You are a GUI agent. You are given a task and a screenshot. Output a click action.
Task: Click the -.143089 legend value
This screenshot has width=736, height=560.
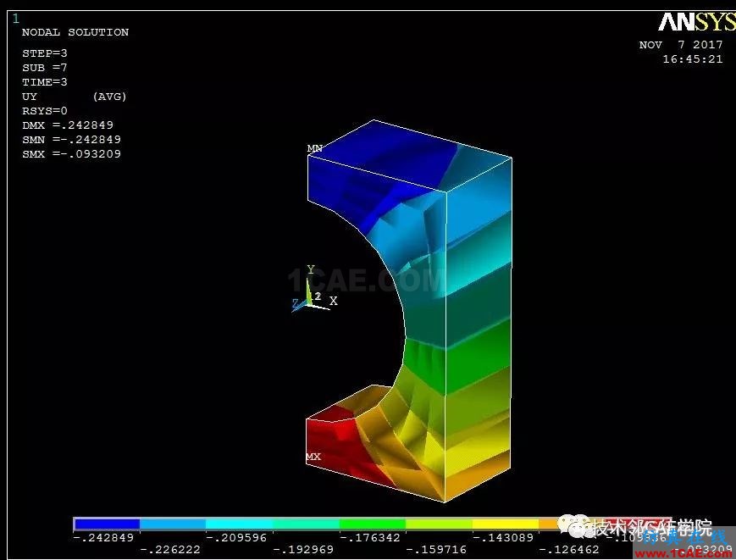point(503,538)
